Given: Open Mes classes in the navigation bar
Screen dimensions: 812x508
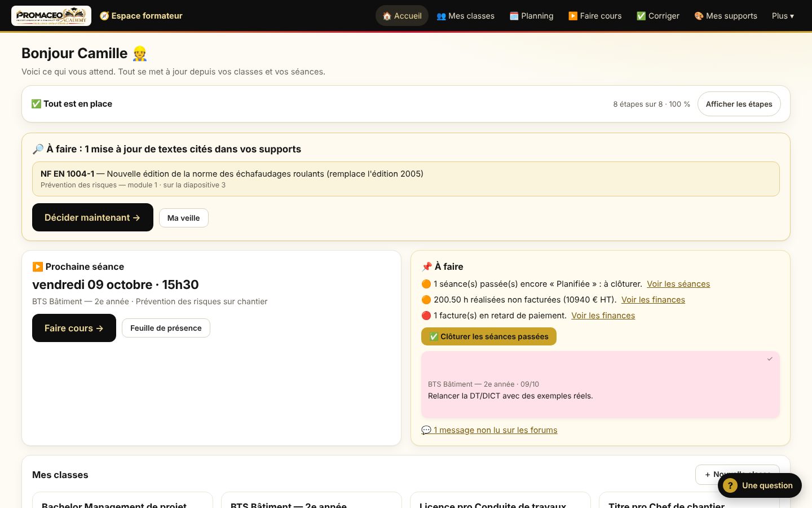Looking at the screenshot, I should pyautogui.click(x=465, y=16).
